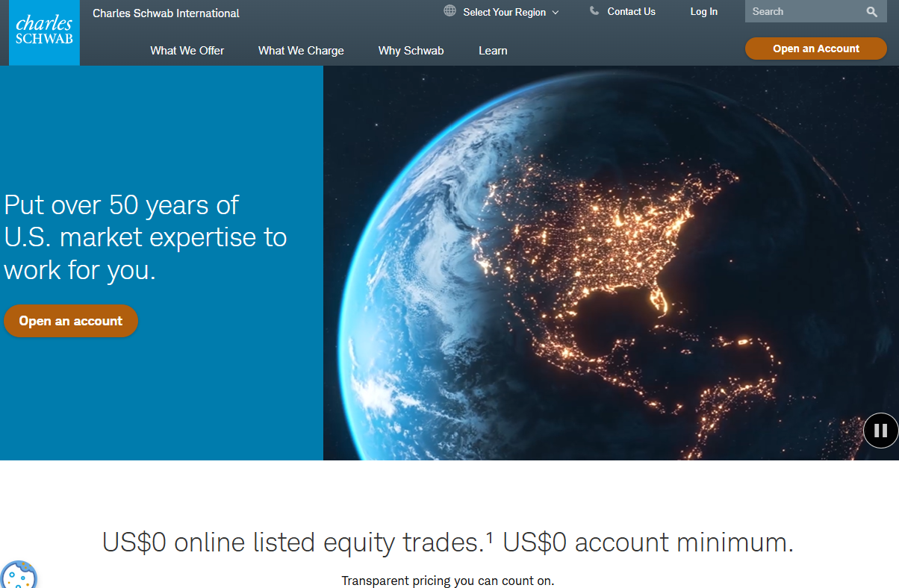The image size is (899, 588).
Task: Open the What We Charge menu
Action: click(x=301, y=51)
